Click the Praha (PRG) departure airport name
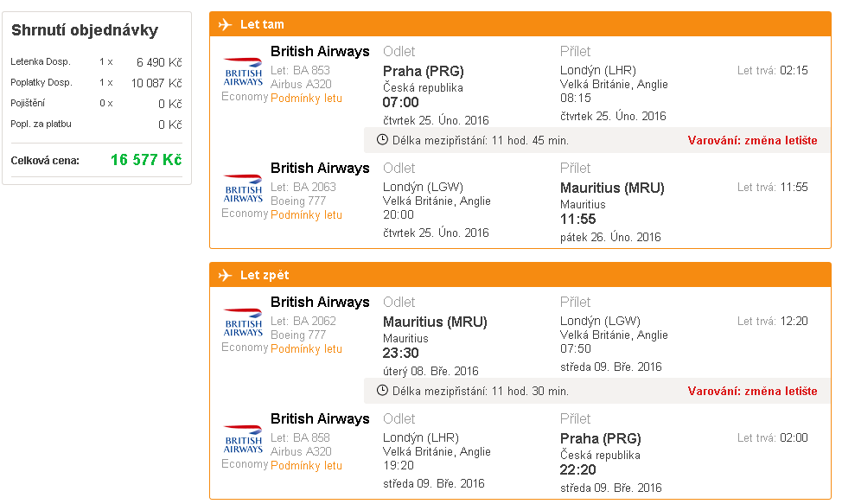Viewport: 842px width, 504px height. 423,72
